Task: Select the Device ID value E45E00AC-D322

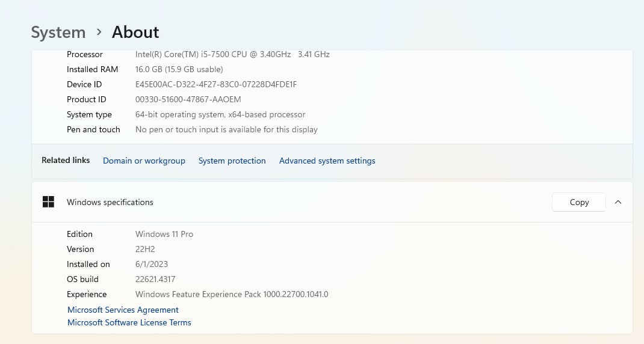Action: pyautogui.click(x=216, y=85)
